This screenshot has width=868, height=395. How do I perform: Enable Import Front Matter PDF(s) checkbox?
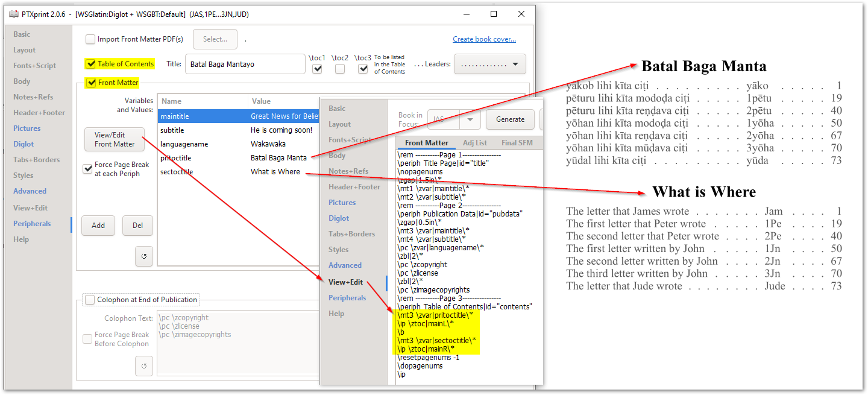90,39
